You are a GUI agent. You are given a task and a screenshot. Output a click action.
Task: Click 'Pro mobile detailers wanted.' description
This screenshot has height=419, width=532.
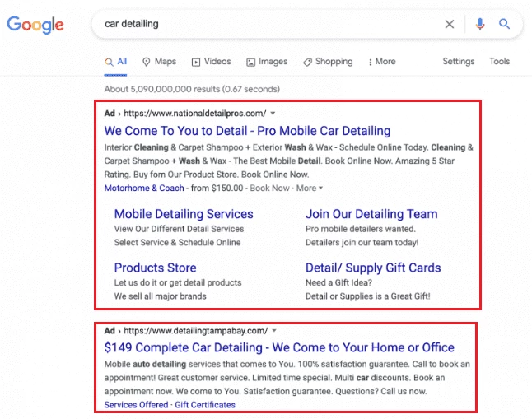tap(361, 229)
